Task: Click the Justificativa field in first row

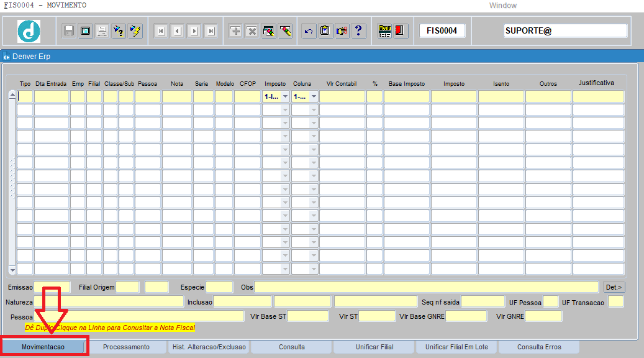Action: tap(599, 96)
